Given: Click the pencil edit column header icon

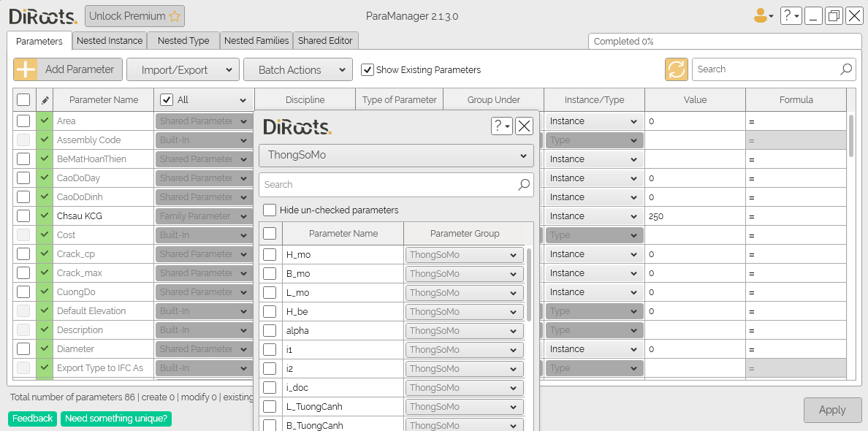Looking at the screenshot, I should (45, 100).
